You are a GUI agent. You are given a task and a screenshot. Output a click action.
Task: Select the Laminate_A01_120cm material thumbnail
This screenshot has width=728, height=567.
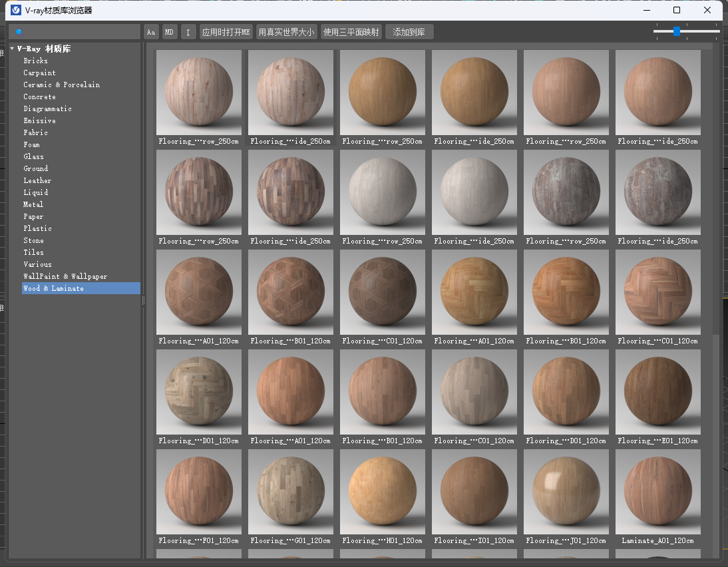[657, 492]
